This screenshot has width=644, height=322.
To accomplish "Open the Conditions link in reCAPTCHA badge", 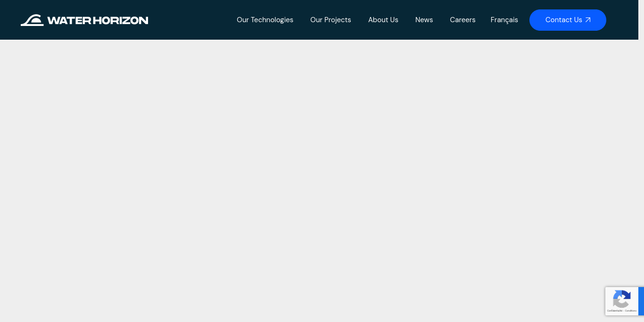I will pos(631,311).
